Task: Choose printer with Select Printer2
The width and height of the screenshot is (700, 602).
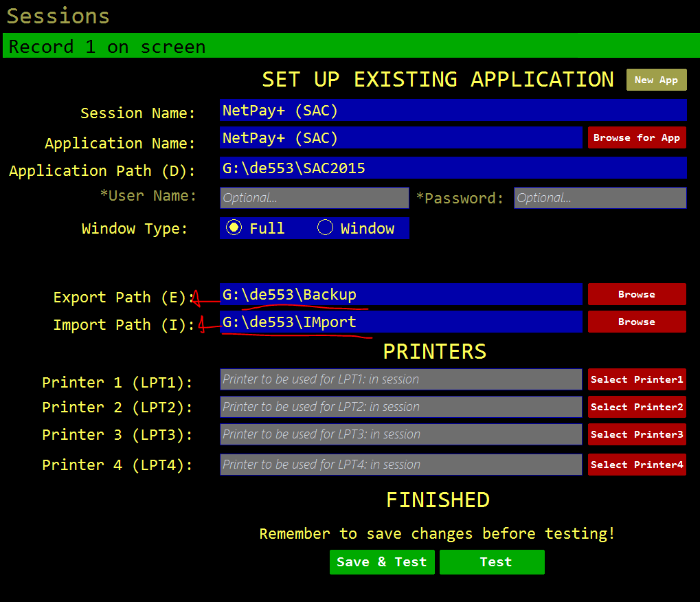Action: tap(637, 407)
